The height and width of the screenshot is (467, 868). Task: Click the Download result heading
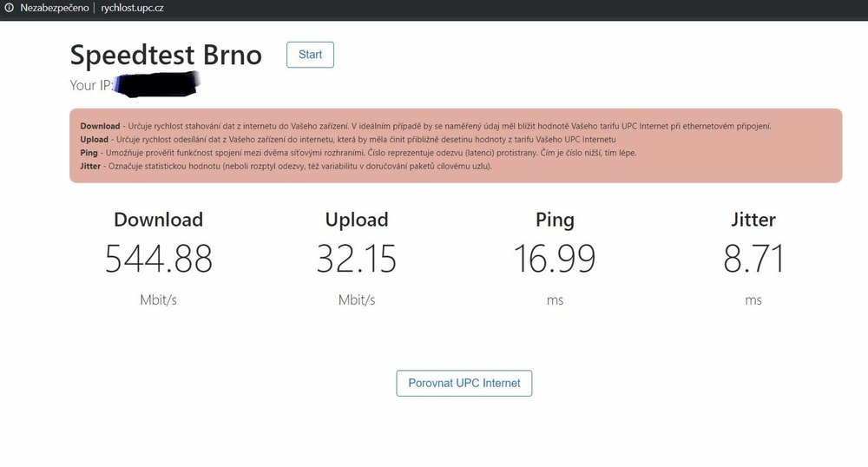158,220
